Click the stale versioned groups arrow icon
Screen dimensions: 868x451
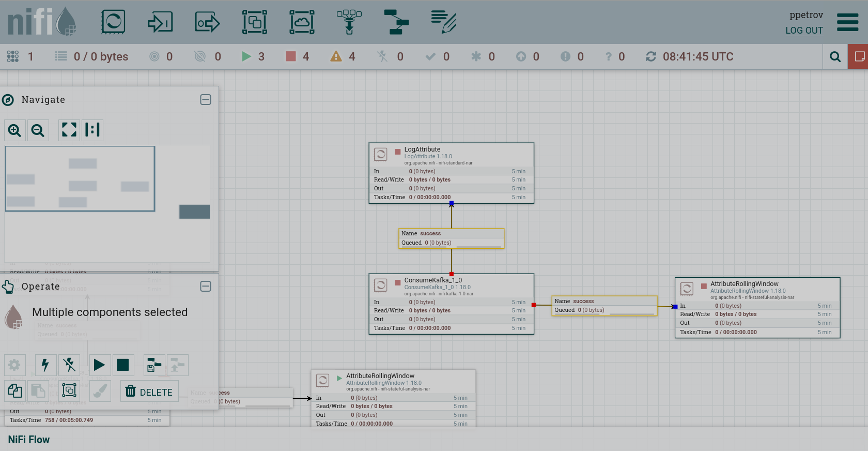[x=521, y=56]
